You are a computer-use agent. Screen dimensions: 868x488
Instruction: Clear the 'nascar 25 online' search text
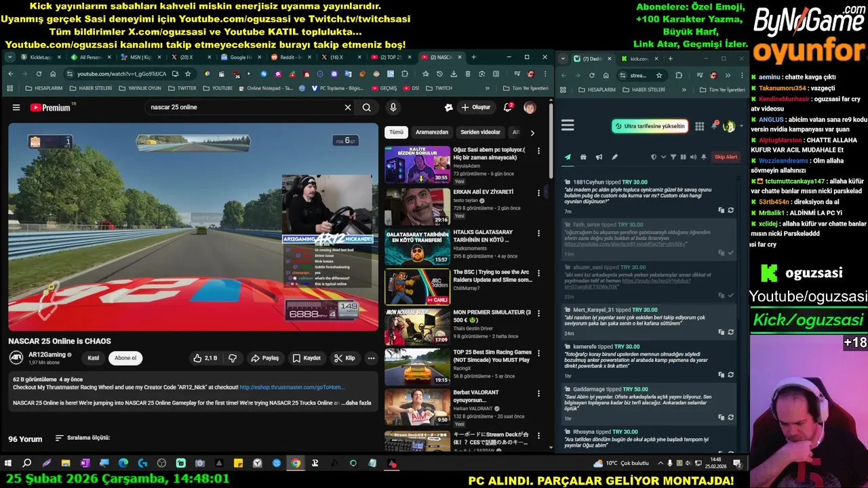pos(348,107)
